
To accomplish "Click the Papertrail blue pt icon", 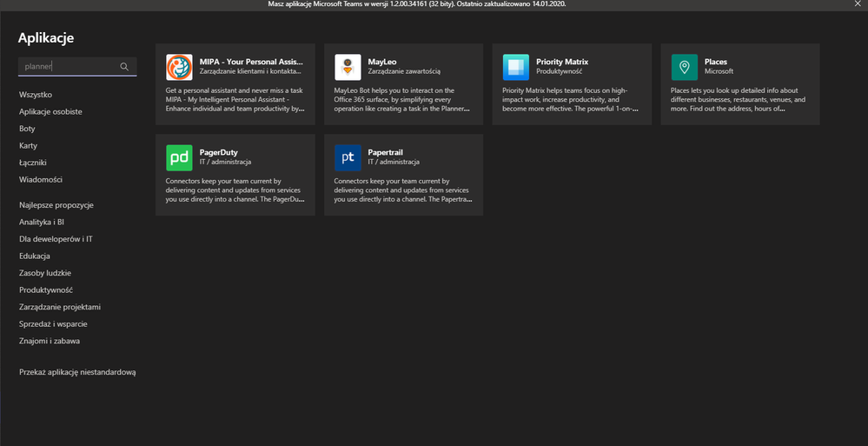I will click(x=348, y=158).
